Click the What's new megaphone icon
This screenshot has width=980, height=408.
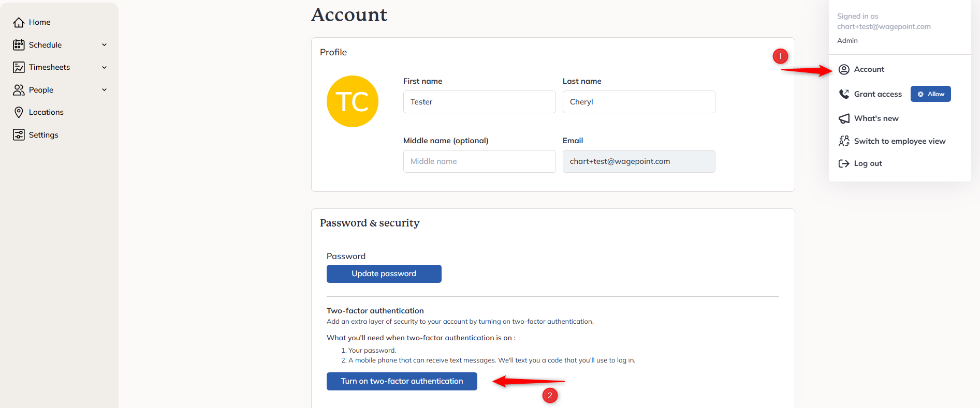coord(844,118)
